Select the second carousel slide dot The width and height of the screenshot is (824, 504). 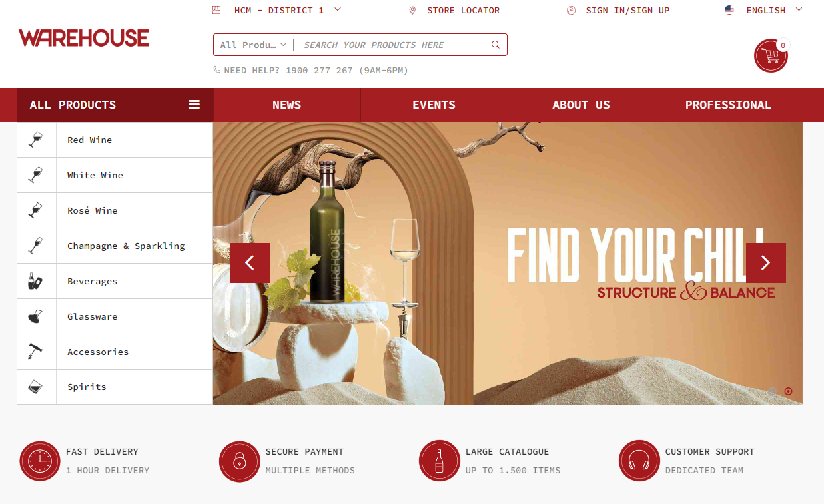789,391
